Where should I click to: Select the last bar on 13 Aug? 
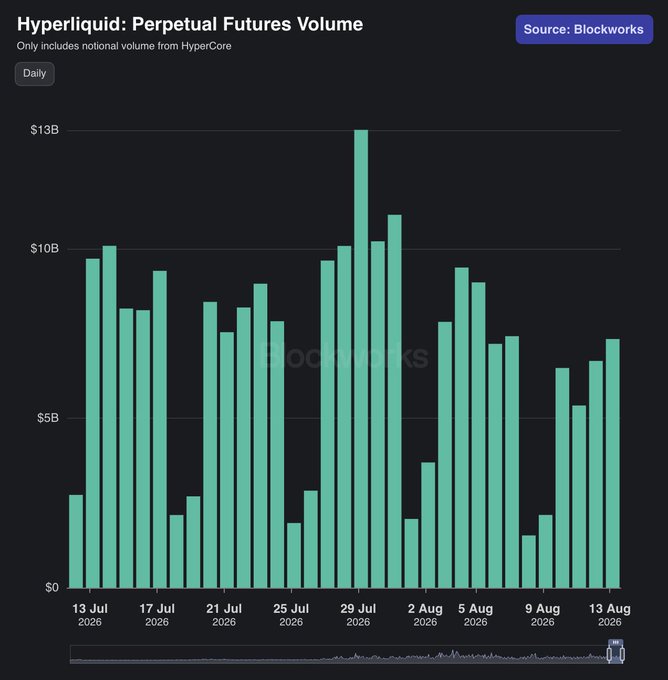pos(612,463)
